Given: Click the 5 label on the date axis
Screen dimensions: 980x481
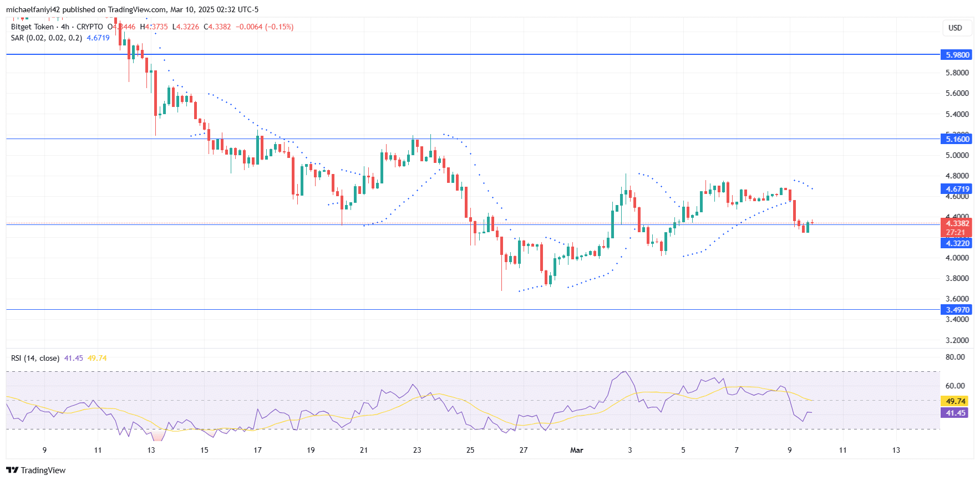Looking at the screenshot, I should pos(683,450).
